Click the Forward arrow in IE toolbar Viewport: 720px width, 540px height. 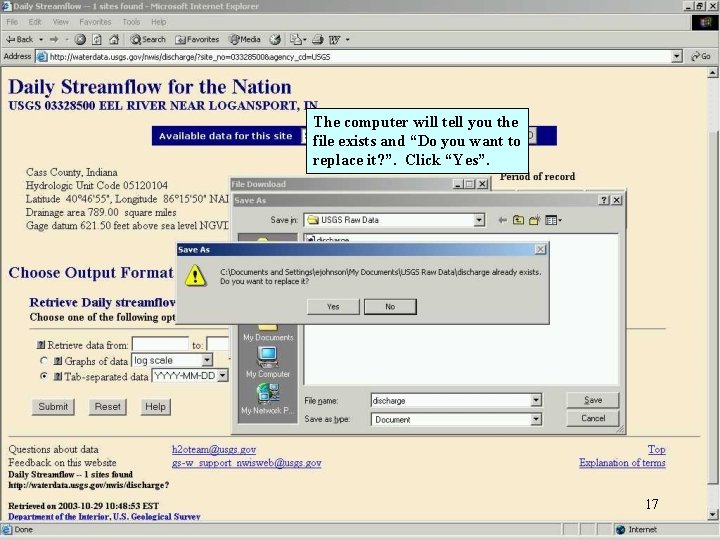(54, 39)
